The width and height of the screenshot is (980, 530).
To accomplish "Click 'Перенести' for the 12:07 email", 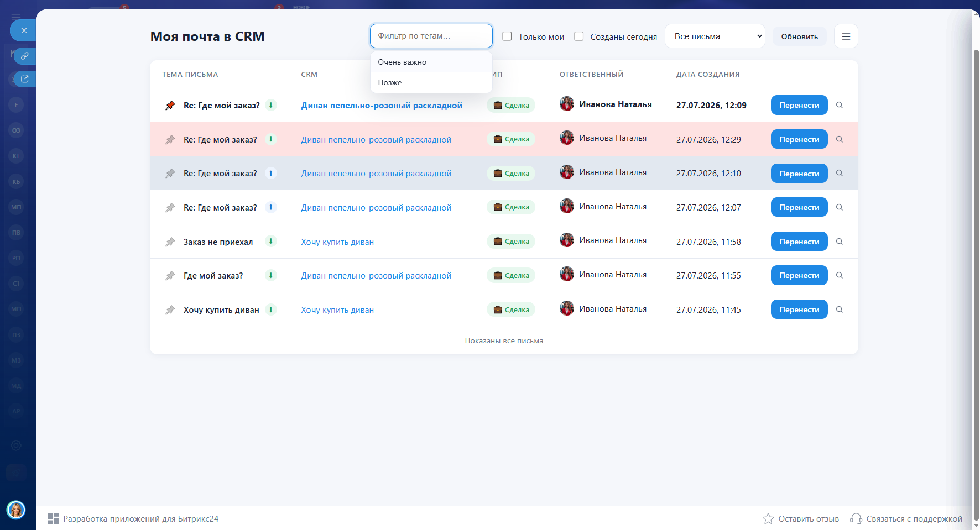I will pyautogui.click(x=799, y=207).
